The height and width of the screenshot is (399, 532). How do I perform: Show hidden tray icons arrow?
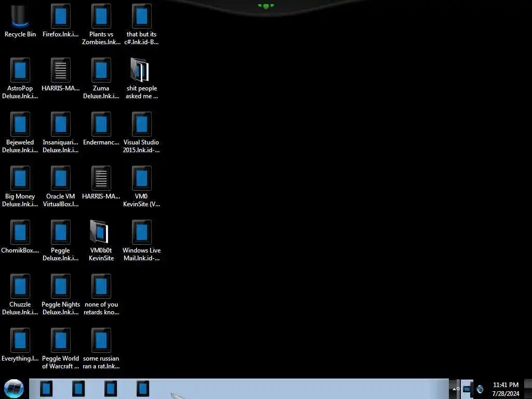pyautogui.click(x=454, y=389)
